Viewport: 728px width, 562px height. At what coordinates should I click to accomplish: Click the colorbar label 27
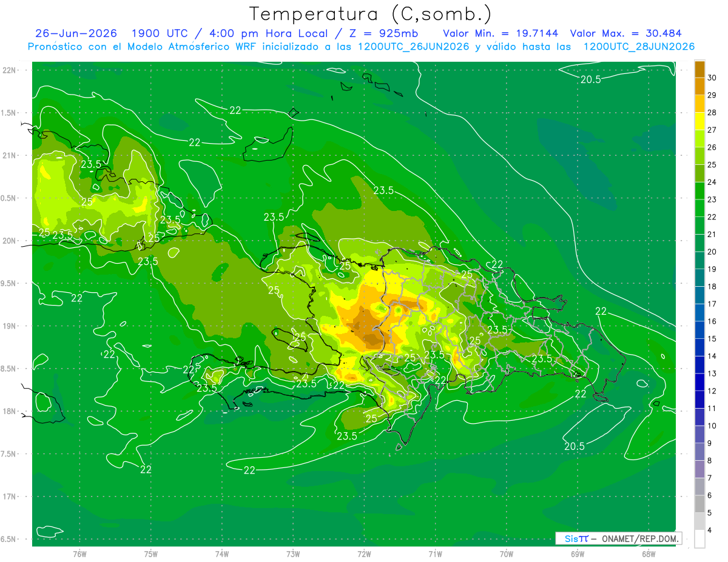712,130
